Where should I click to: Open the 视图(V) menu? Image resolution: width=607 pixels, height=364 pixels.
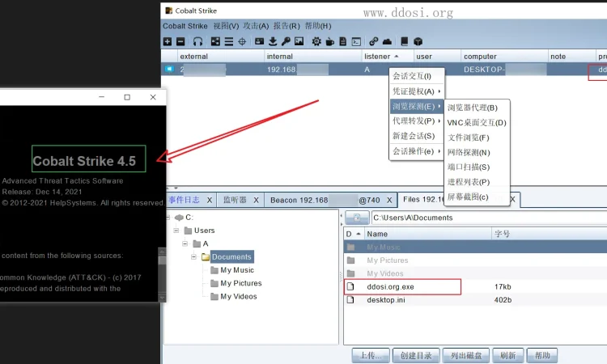[226, 26]
